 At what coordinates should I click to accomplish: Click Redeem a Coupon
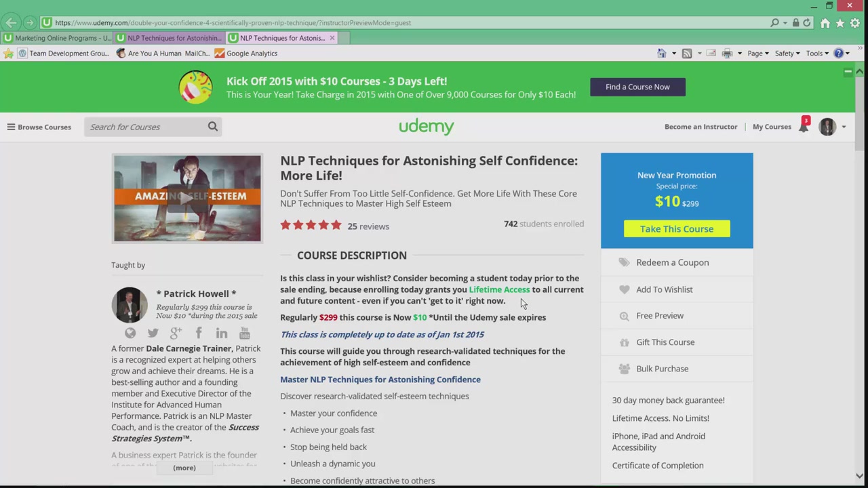673,262
